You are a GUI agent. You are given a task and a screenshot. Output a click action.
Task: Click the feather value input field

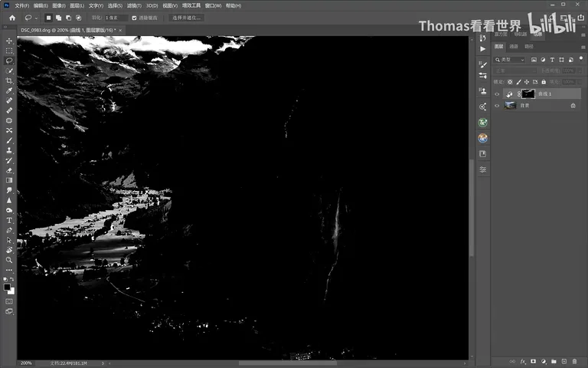(116, 18)
